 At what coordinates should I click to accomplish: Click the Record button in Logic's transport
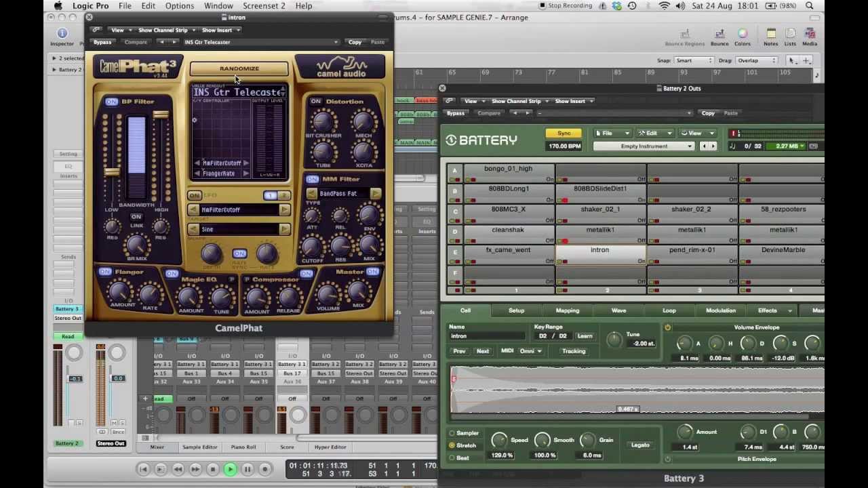(265, 469)
